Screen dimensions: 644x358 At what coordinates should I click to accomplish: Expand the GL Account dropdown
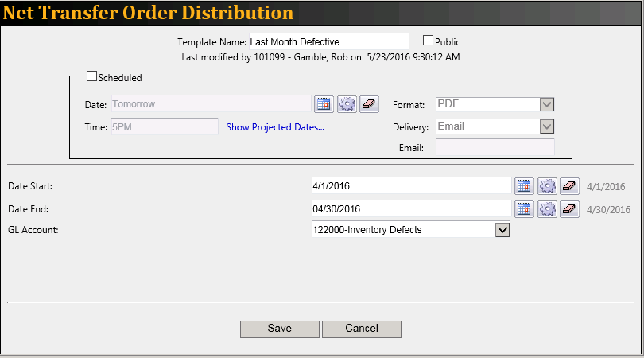pyautogui.click(x=502, y=230)
